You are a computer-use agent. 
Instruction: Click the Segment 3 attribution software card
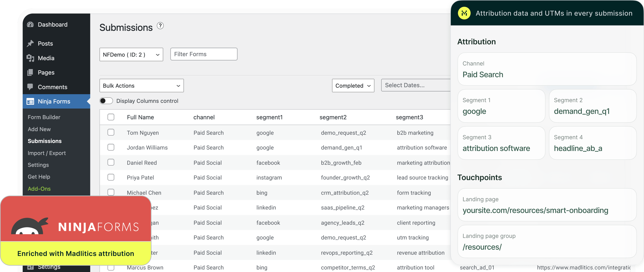501,143
